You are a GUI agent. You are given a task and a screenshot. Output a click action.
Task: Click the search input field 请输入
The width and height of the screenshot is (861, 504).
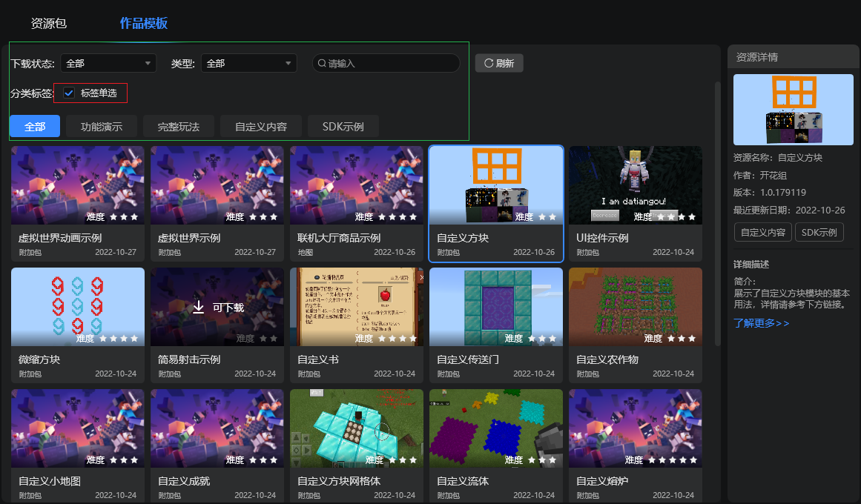(386, 63)
